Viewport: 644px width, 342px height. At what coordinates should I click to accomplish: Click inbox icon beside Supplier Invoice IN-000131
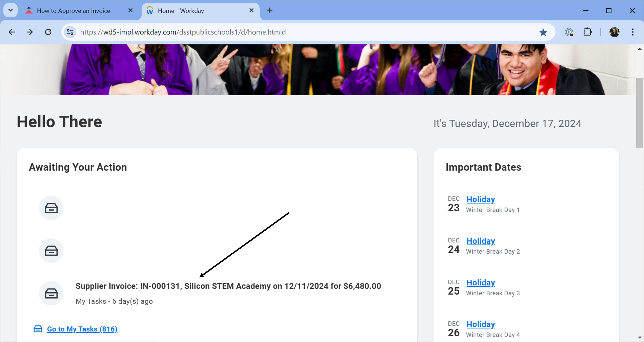(51, 293)
